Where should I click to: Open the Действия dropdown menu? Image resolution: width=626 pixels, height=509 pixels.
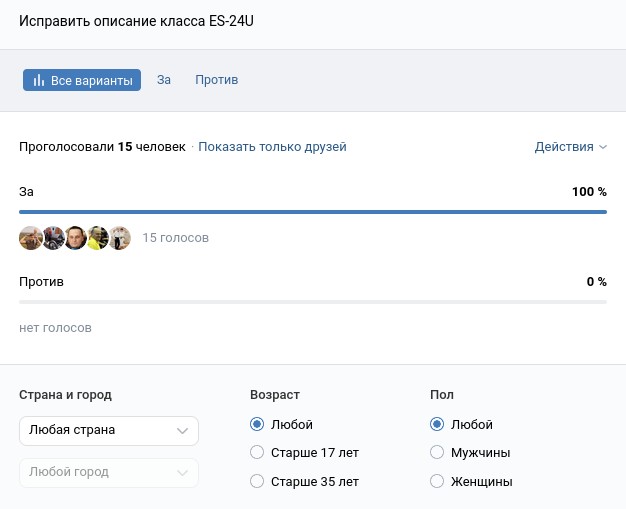click(565, 147)
